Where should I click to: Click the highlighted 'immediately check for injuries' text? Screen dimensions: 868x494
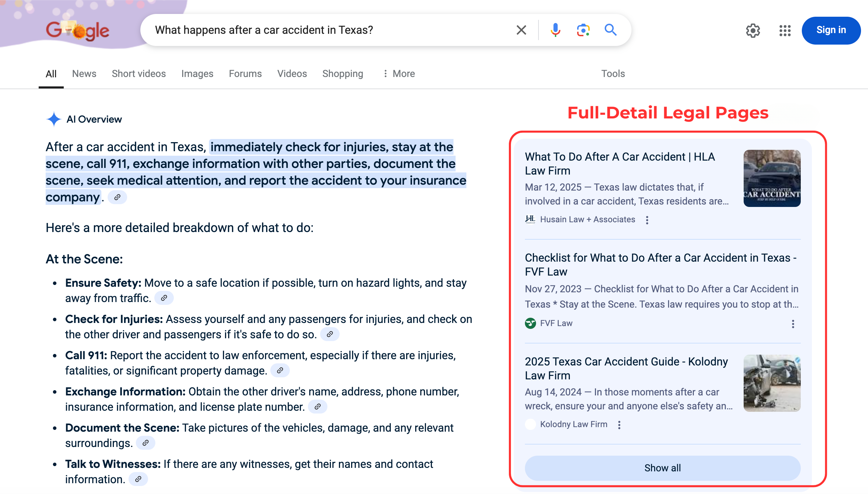(x=299, y=147)
